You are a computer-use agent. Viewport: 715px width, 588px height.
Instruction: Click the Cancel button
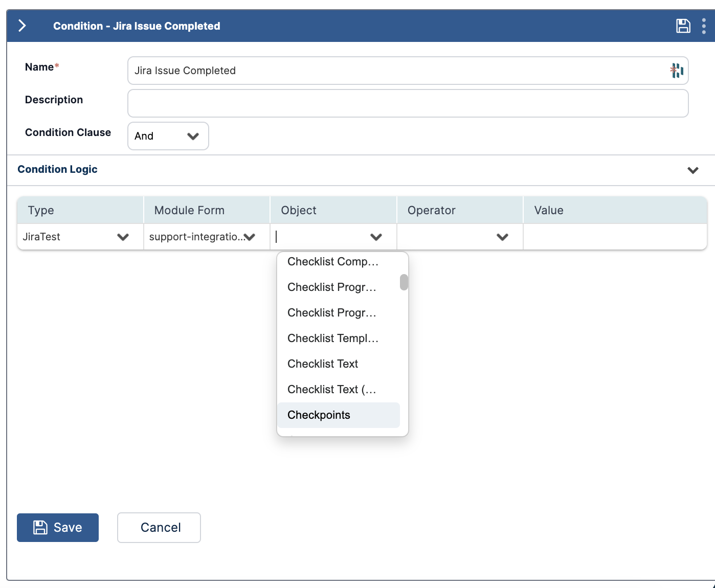coord(159,528)
